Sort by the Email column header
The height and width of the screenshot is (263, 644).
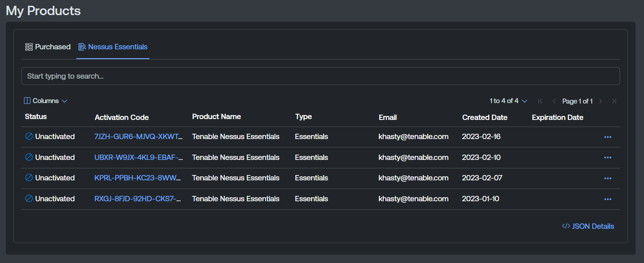(388, 117)
